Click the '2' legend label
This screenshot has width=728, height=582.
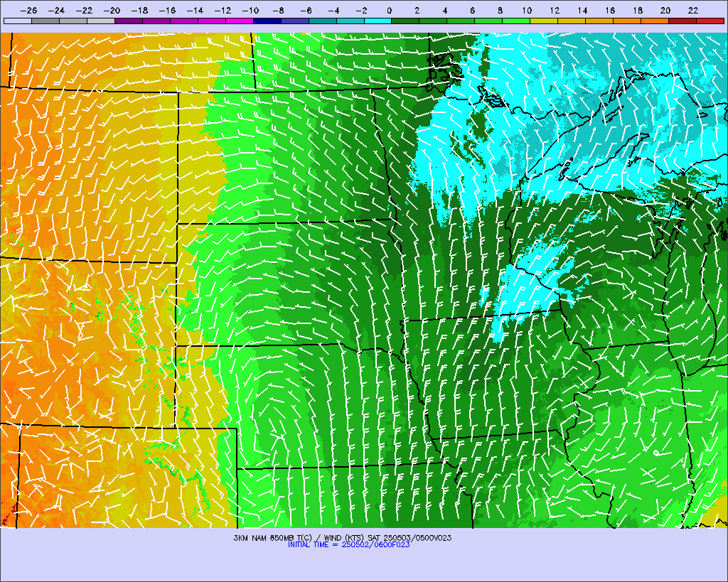click(x=417, y=10)
